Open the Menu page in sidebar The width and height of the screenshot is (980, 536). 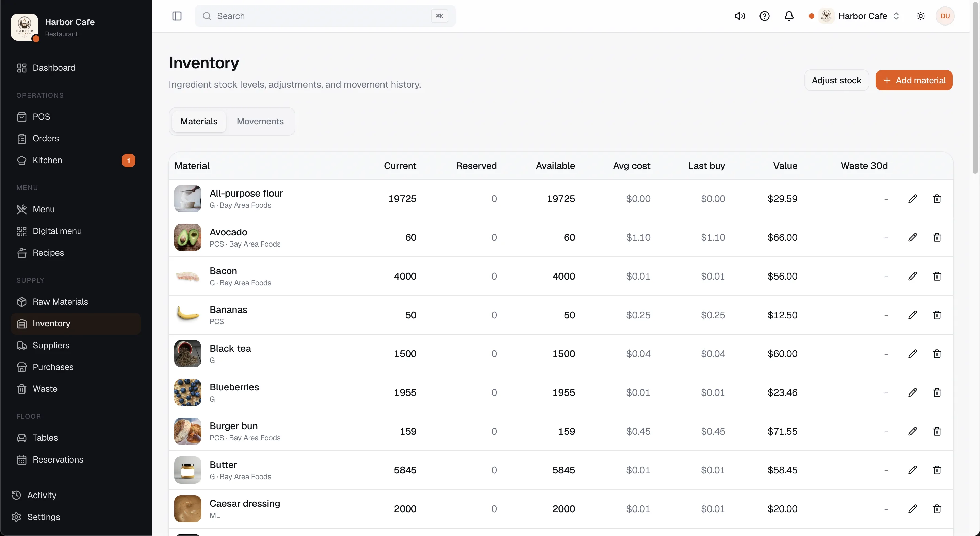[76, 209]
